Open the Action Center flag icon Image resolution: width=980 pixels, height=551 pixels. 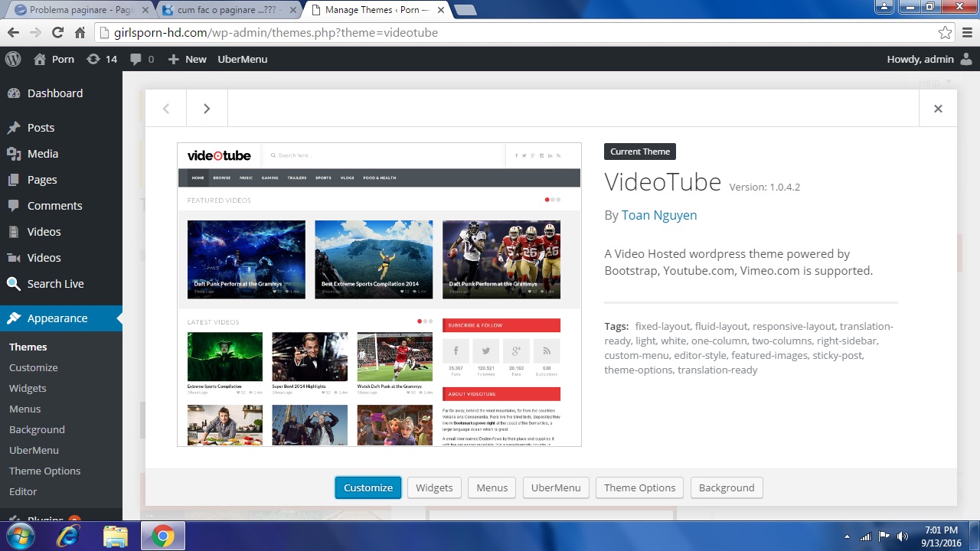(884, 536)
